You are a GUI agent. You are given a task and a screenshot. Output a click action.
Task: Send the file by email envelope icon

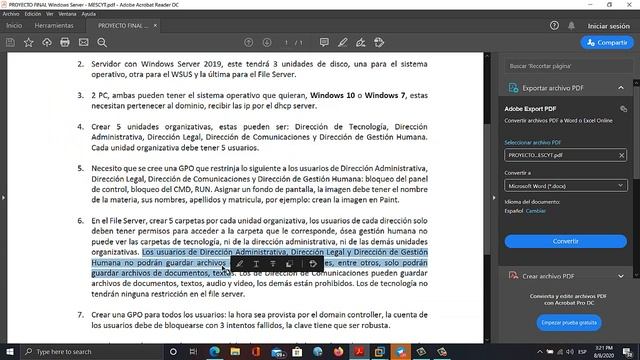point(84,42)
